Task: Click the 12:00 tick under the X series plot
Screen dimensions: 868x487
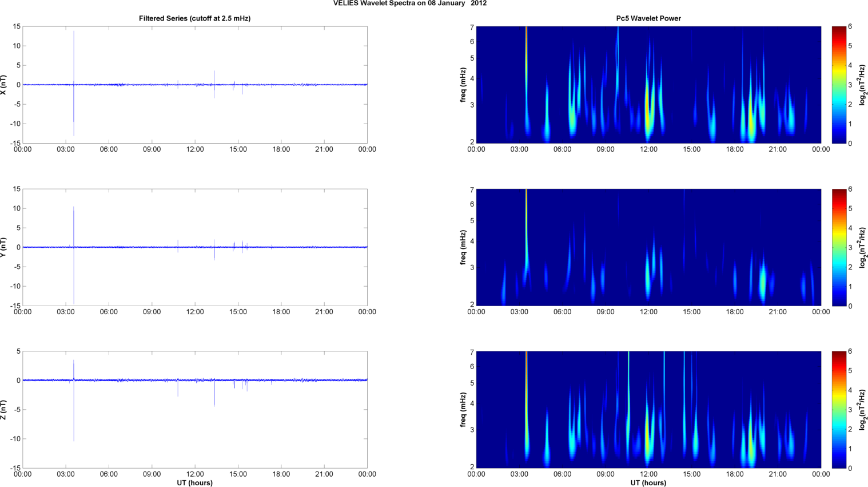Action: (195, 149)
